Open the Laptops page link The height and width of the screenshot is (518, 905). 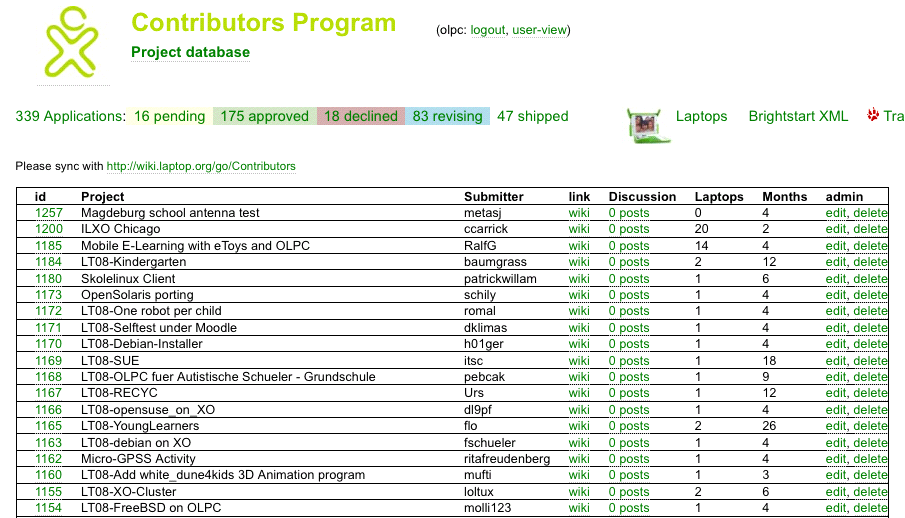click(701, 116)
